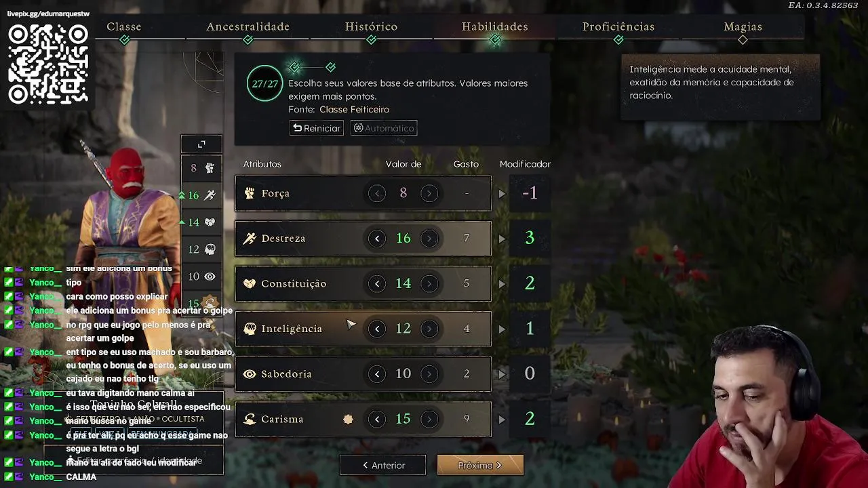
Task: Click the QR code image
Action: click(x=48, y=64)
